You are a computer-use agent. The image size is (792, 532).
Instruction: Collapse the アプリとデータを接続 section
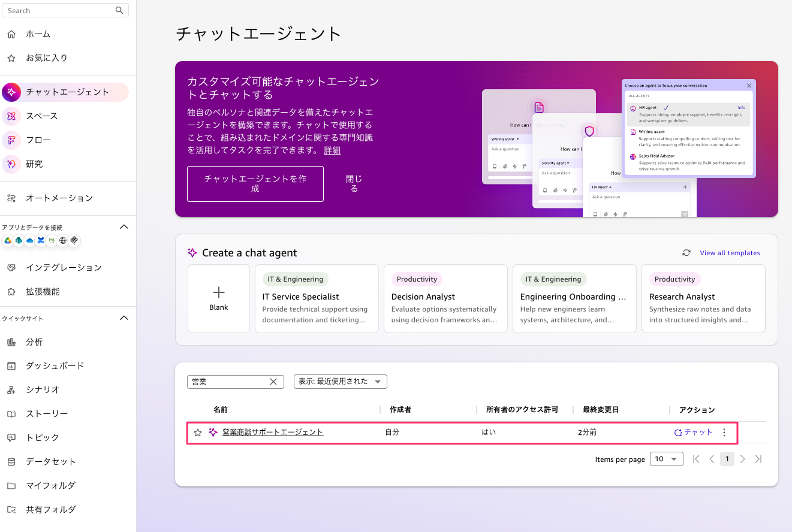coord(124,226)
